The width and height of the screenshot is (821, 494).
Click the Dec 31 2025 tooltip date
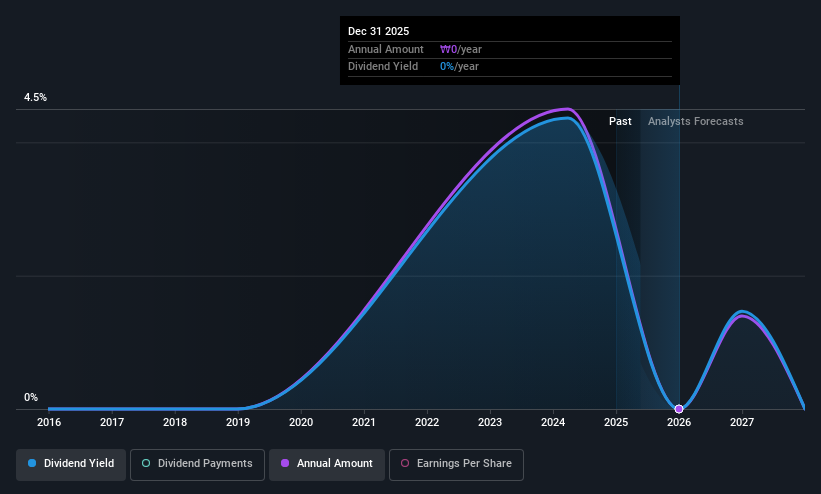pos(379,31)
